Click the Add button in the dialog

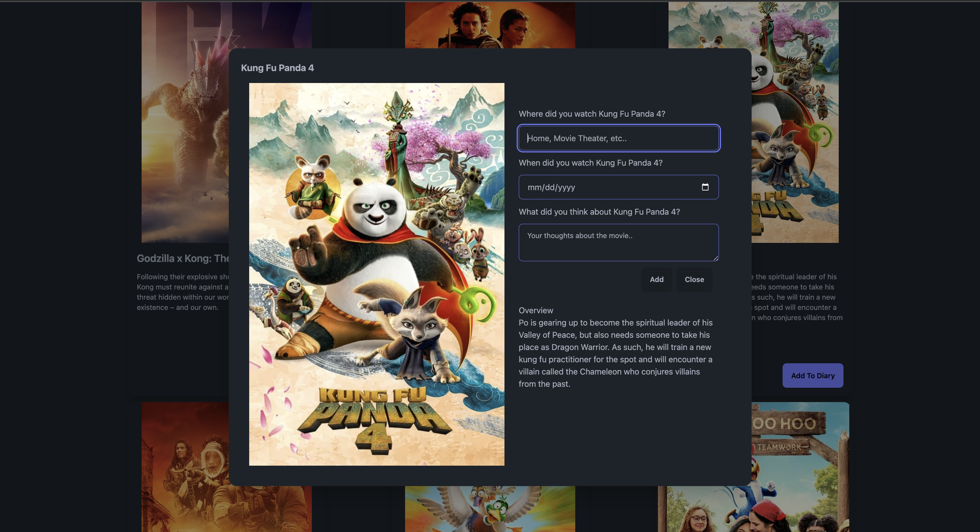(656, 280)
